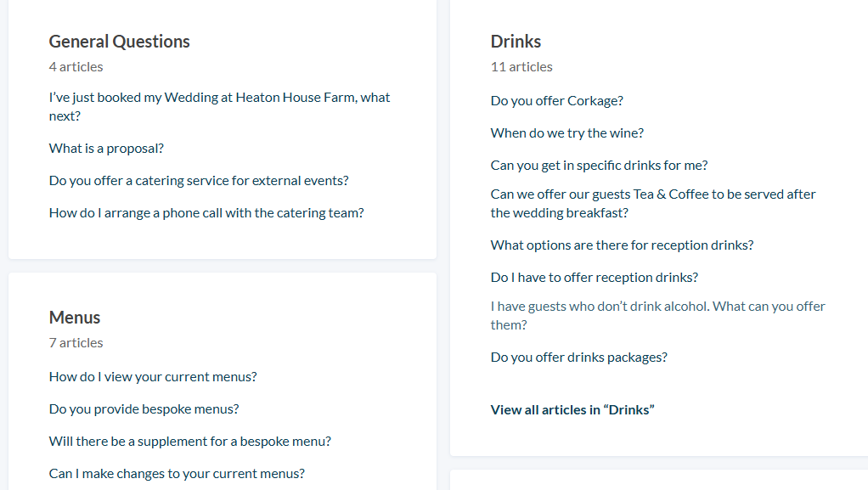Select the Menus category heading
The image size is (868, 490).
coord(75,318)
